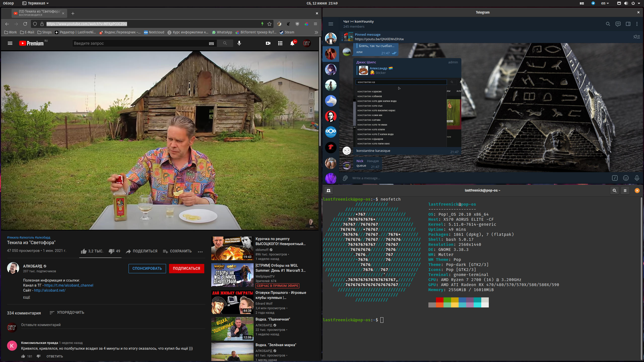Viewport: 644px width, 362px height.
Task: Start voice search with microphone in YouTube
Action: pos(239,43)
